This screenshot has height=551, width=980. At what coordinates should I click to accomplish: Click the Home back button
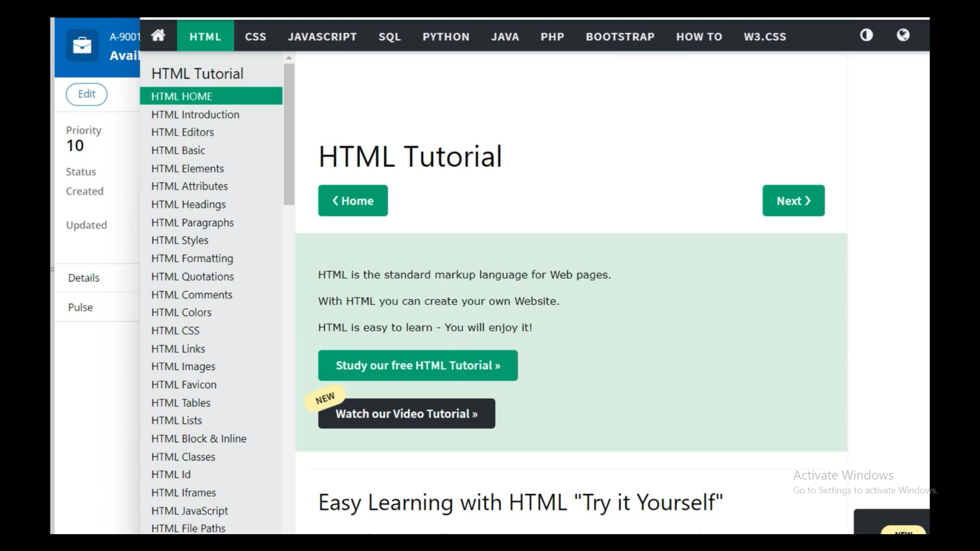click(x=353, y=201)
